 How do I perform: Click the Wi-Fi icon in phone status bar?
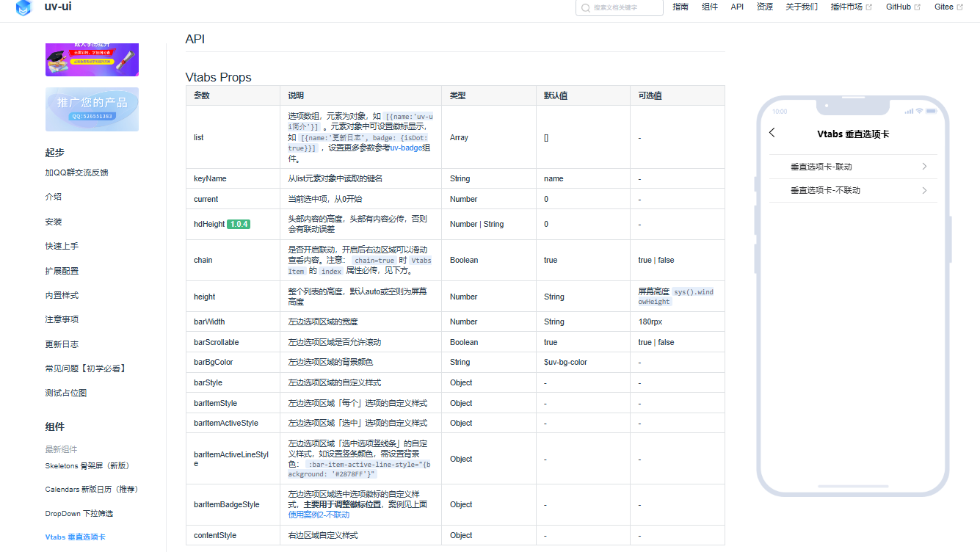click(x=919, y=111)
